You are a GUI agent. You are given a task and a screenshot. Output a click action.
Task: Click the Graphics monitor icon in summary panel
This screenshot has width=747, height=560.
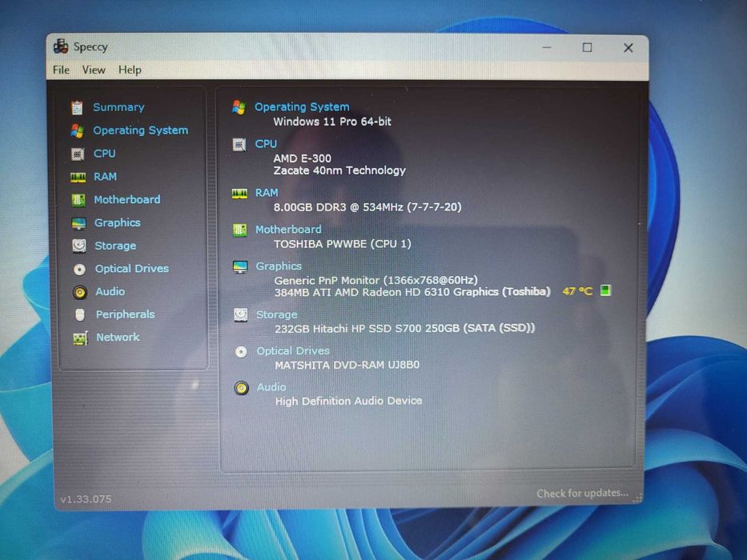240,267
